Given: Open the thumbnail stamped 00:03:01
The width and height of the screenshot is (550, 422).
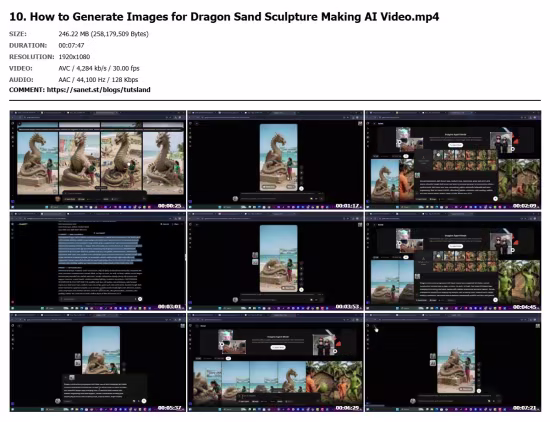Looking at the screenshot, I should pyautogui.click(x=98, y=261).
